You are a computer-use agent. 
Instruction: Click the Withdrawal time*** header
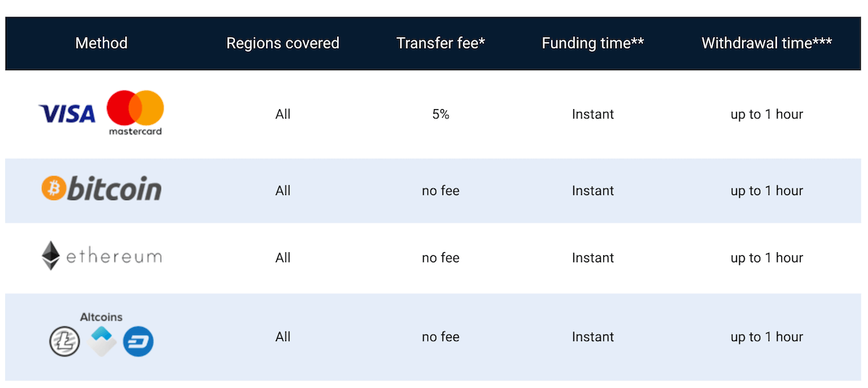pos(767,43)
